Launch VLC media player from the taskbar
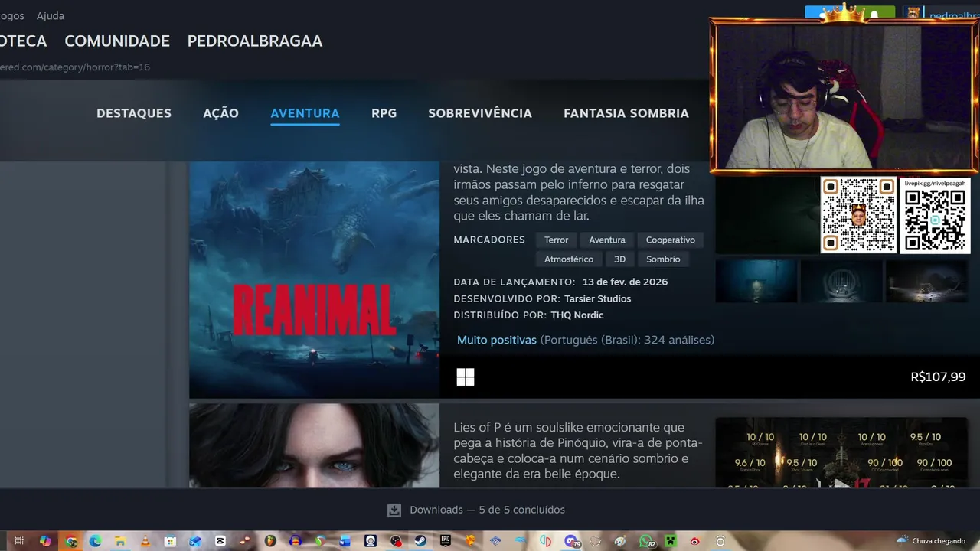Viewport: 980px width, 551px height. point(145,541)
